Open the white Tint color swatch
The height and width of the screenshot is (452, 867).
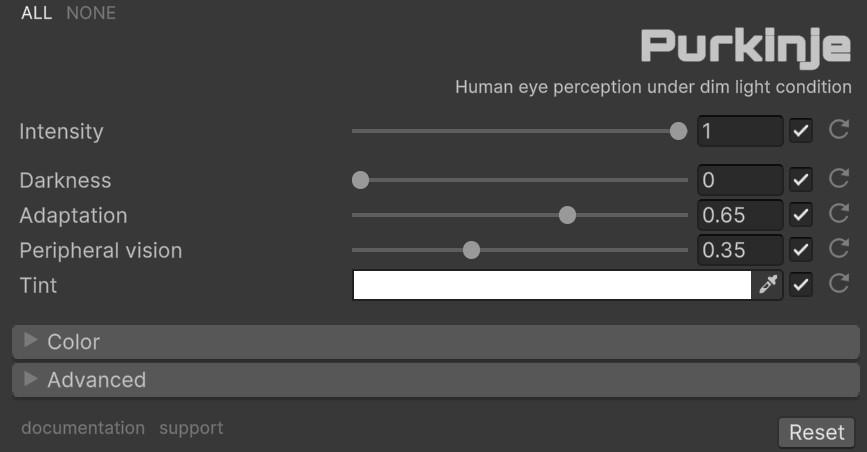click(551, 285)
